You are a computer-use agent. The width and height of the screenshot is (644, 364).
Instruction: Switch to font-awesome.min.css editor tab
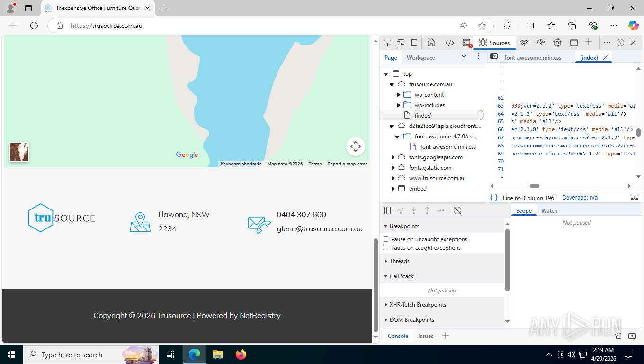tap(533, 57)
